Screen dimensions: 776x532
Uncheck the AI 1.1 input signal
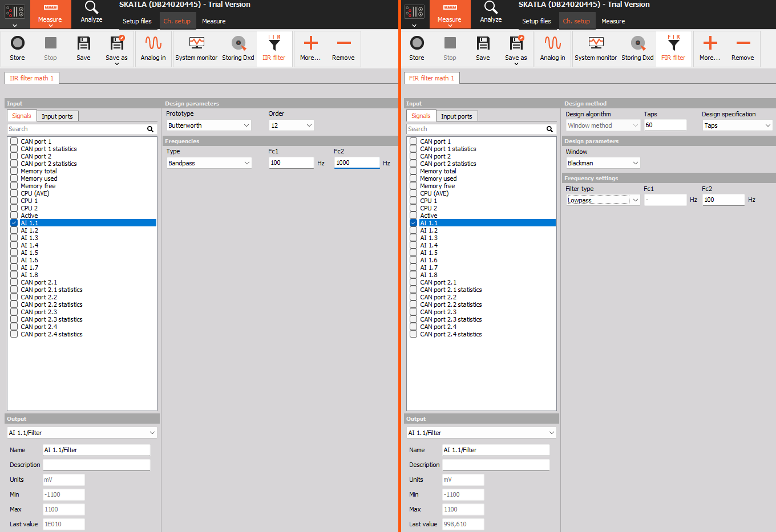click(x=13, y=223)
